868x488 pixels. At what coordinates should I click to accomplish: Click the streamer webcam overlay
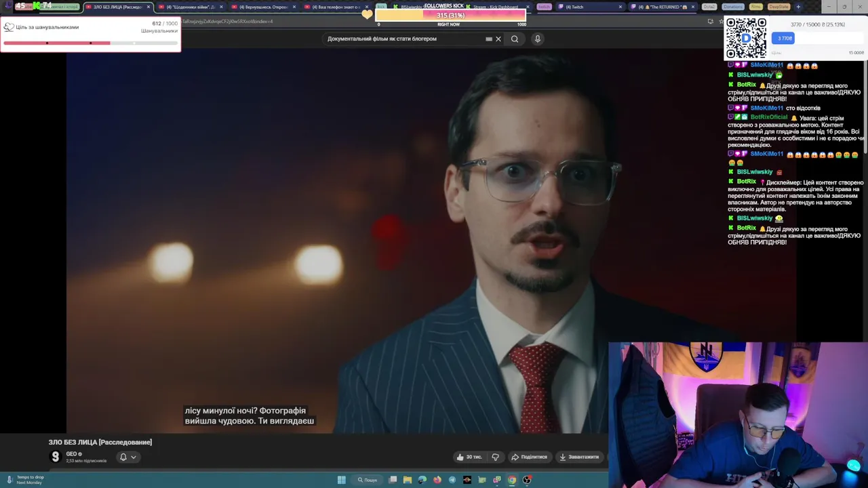pos(738,415)
